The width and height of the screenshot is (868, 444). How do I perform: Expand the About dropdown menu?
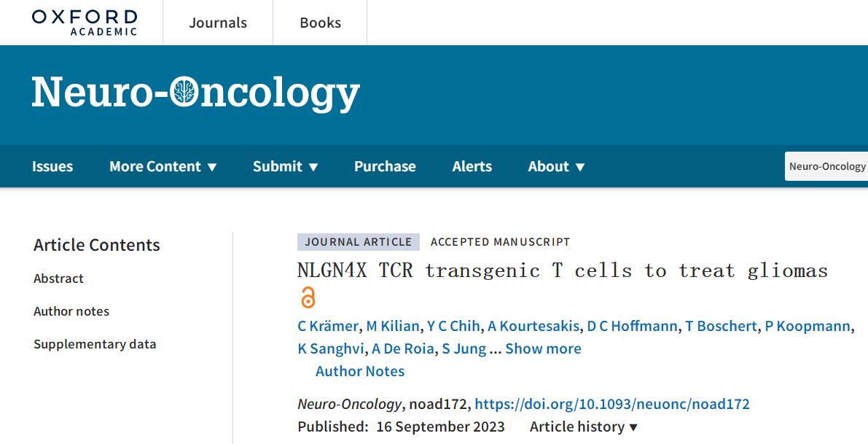click(556, 166)
